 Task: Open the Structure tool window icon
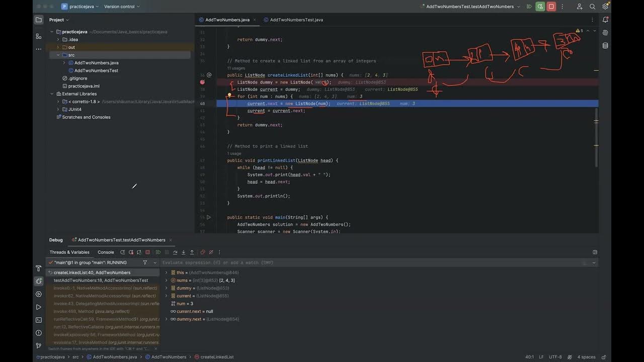(39, 36)
